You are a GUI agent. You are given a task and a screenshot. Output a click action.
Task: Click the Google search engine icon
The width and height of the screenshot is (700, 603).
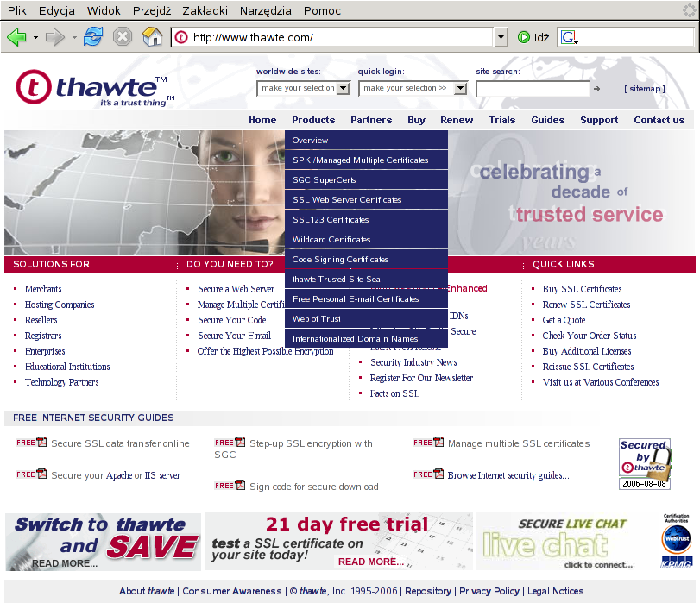click(x=569, y=37)
